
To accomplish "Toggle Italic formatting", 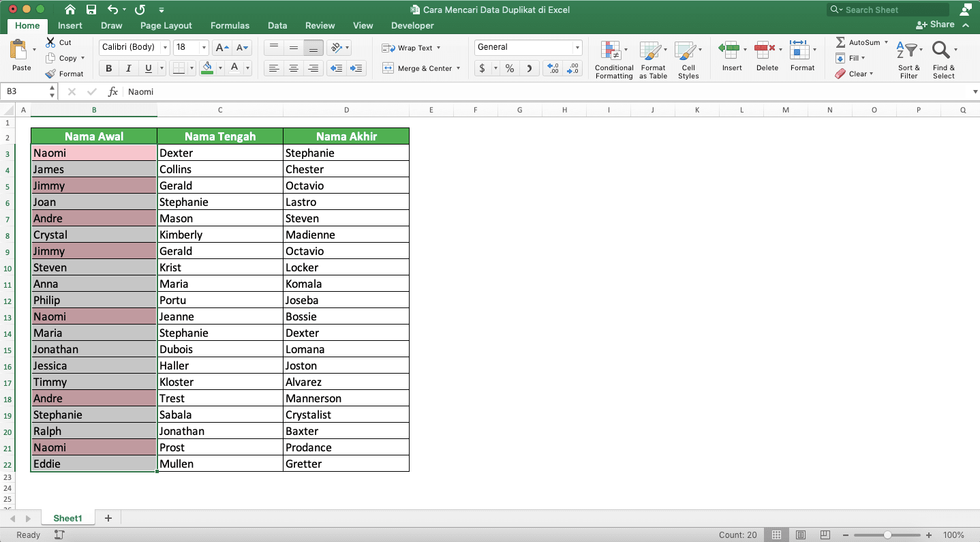I will (128, 68).
